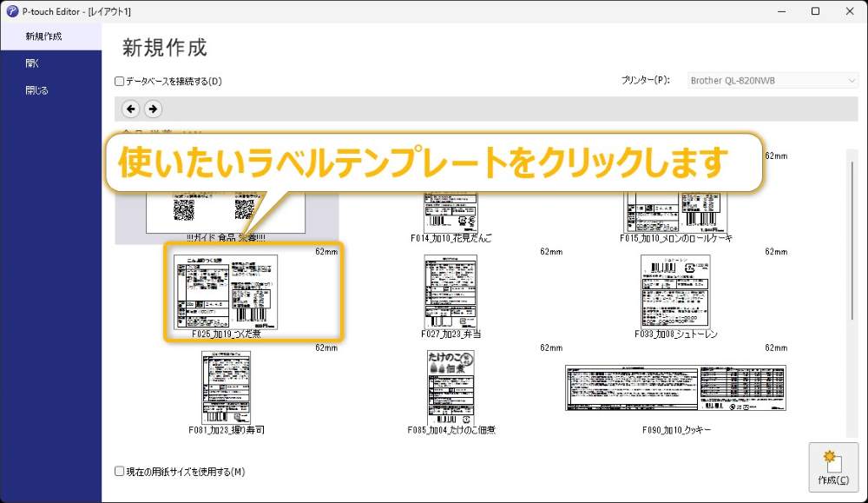Select the F015_加10_メロンのロールケーキ template thumbnail
The image size is (868, 503).
pos(675,212)
